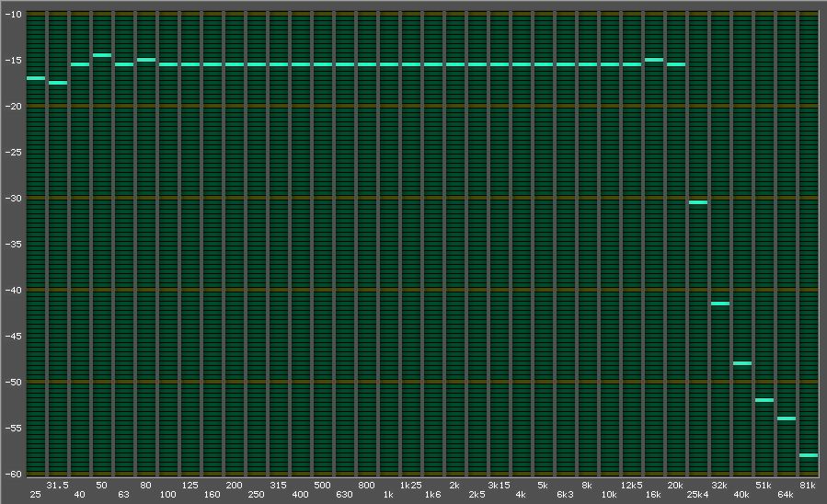Click the level marker in the 51k band

pos(764,400)
